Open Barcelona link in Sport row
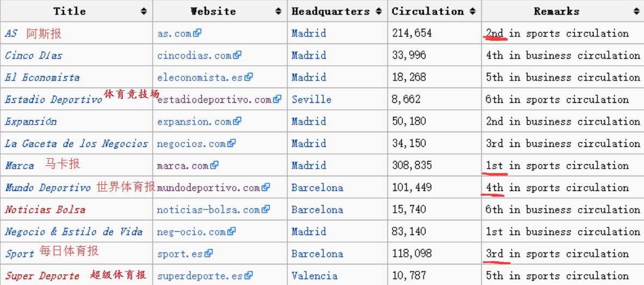This screenshot has height=285, width=644. [317, 253]
